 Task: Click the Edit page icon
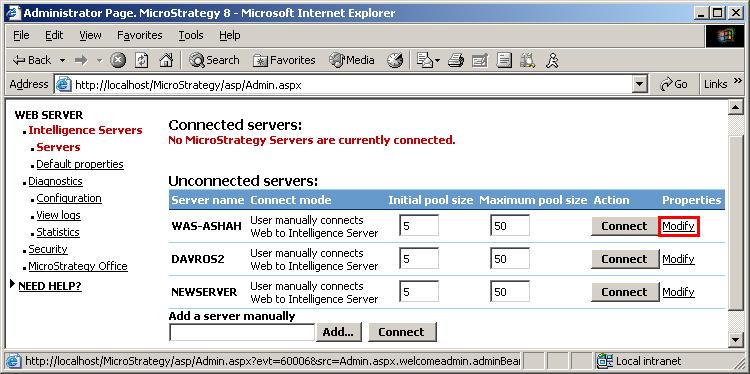(479, 60)
